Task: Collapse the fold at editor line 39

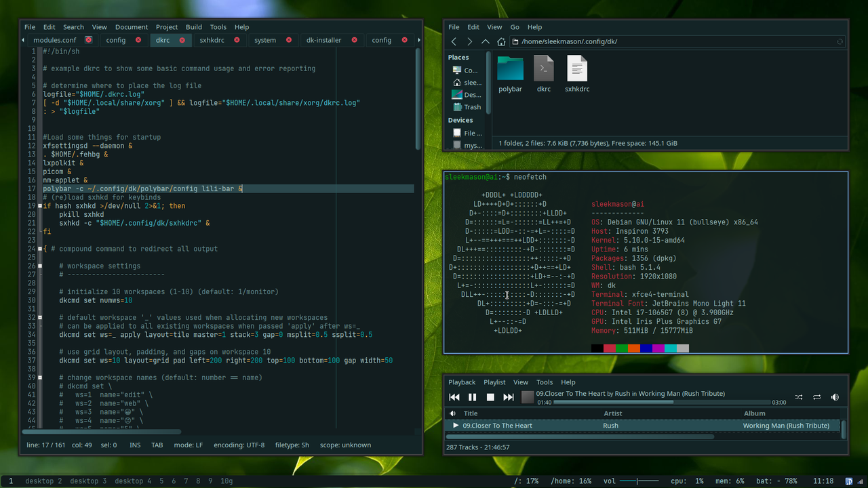Action: [x=40, y=378]
